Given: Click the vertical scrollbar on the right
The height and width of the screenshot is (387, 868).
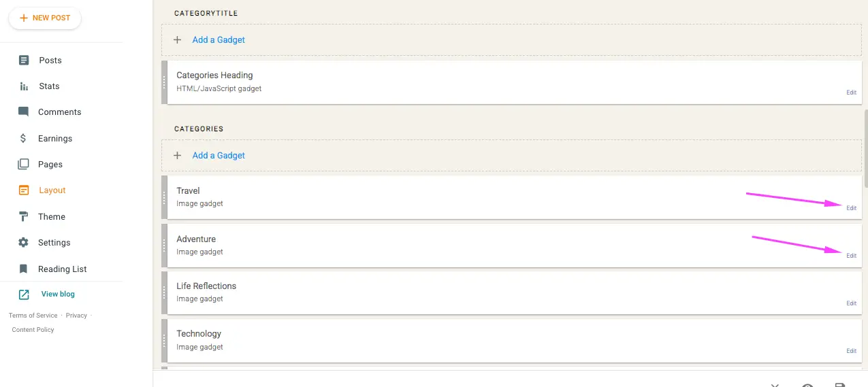Looking at the screenshot, I should click(865, 148).
